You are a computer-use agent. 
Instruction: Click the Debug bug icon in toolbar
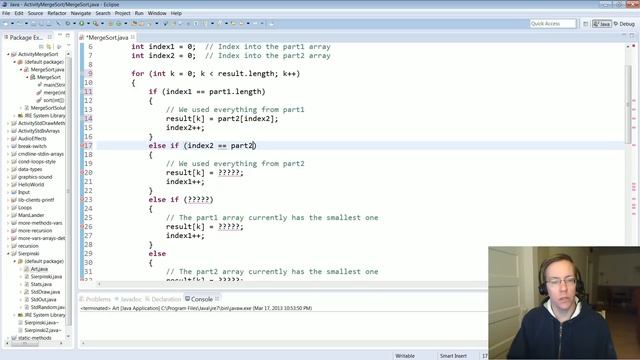[68, 24]
